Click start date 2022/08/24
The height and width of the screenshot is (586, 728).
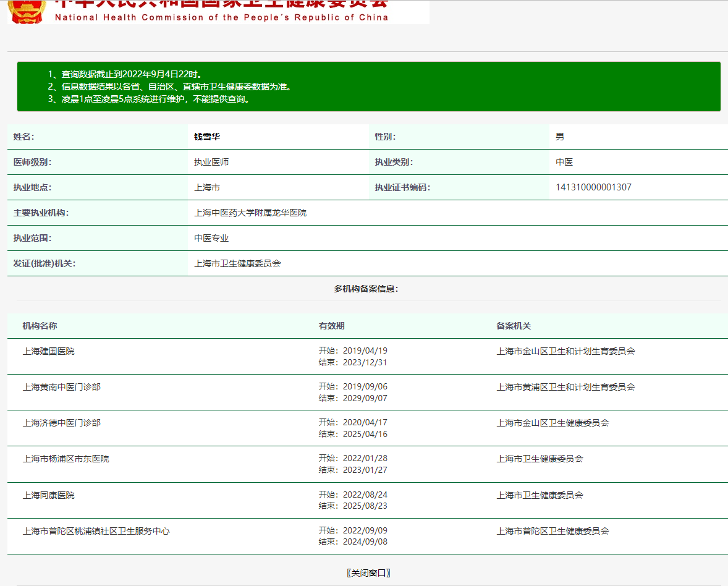pos(365,495)
